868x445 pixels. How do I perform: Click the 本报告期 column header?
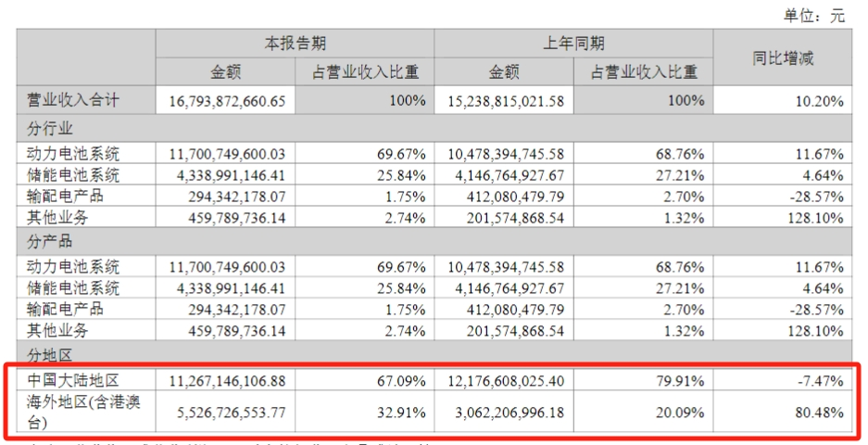coord(295,44)
